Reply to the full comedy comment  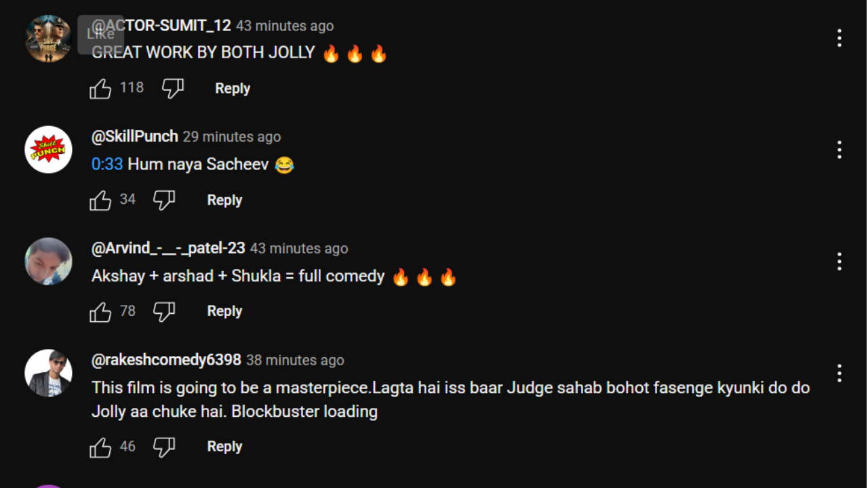(224, 311)
